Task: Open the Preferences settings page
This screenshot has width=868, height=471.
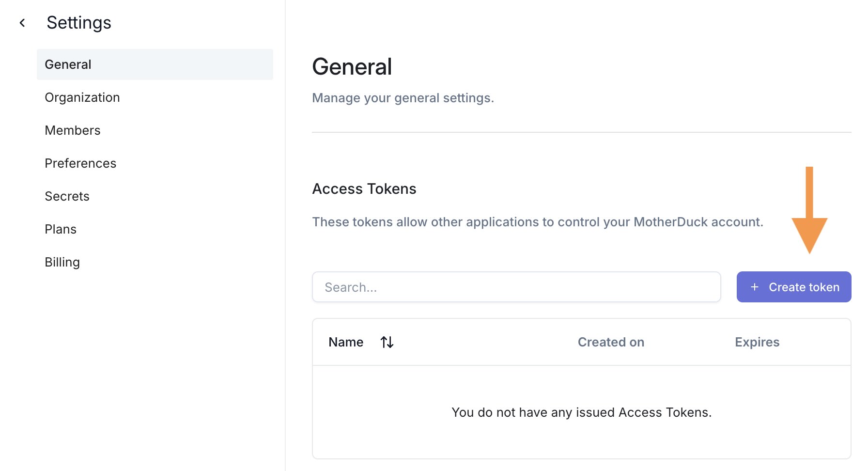Action: coord(80,163)
